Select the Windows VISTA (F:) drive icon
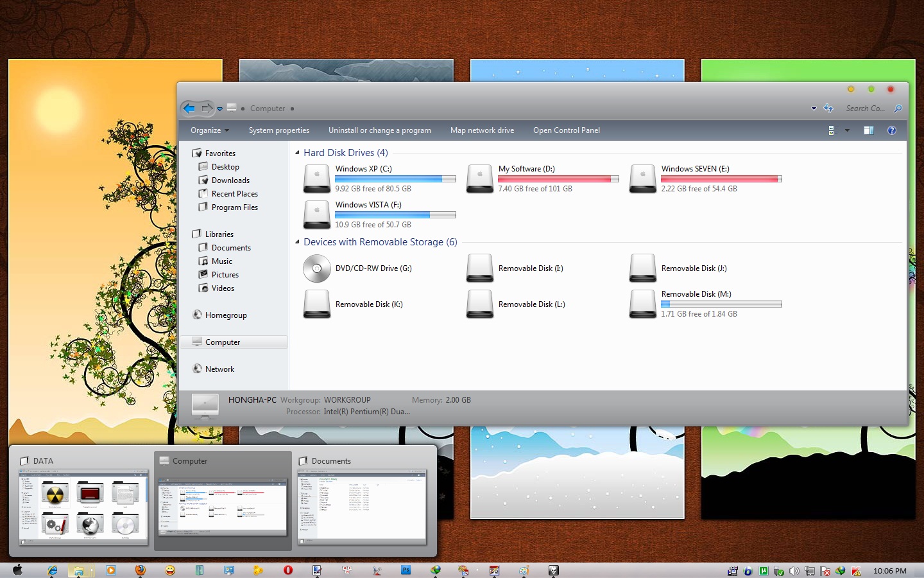This screenshot has height=578, width=924. click(x=316, y=215)
